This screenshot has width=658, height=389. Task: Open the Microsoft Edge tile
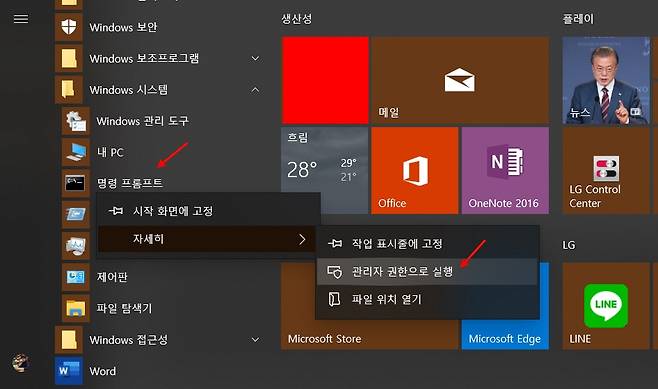(x=505, y=334)
